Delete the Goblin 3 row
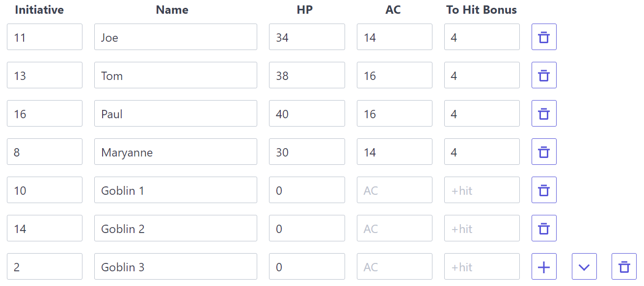Viewport: 644px width, 286px height. (624, 266)
